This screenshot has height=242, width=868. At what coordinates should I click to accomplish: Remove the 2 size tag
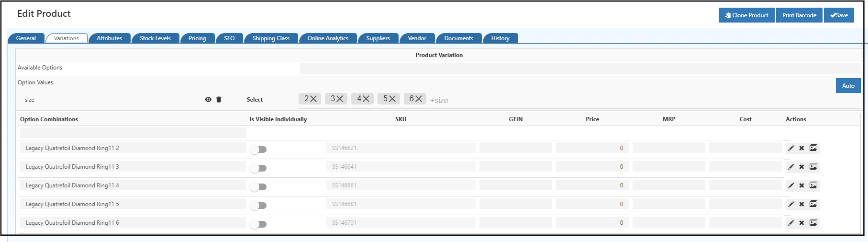313,99
